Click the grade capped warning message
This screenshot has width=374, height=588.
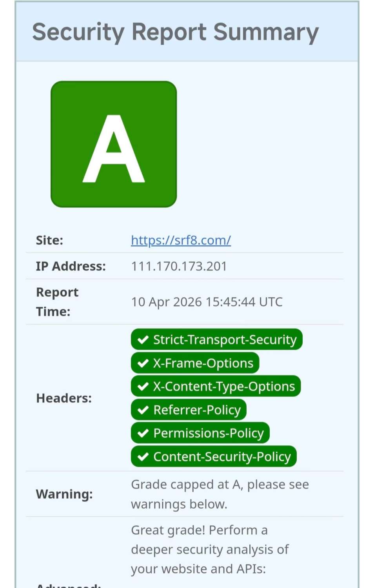220,494
